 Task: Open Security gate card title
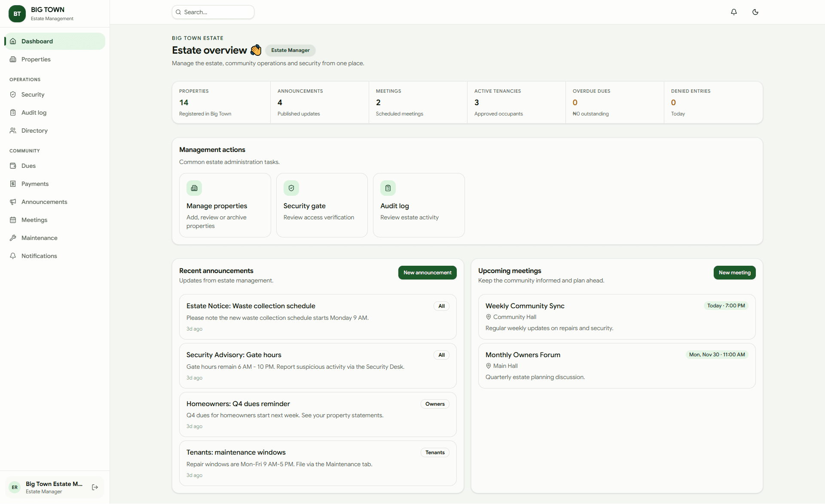305,206
